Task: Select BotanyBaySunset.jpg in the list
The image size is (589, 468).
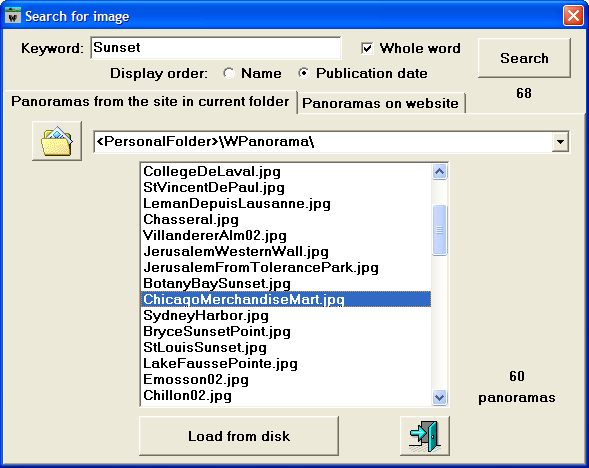Action: [x=286, y=284]
